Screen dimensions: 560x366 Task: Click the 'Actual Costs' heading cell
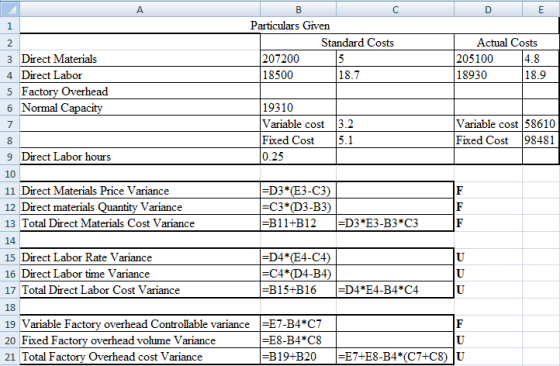507,42
